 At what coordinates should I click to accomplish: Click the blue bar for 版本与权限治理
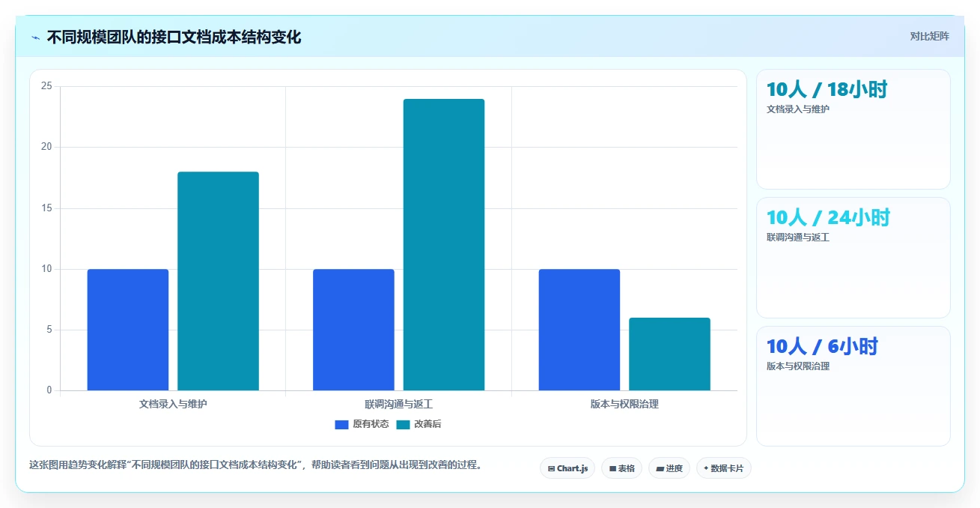click(579, 330)
